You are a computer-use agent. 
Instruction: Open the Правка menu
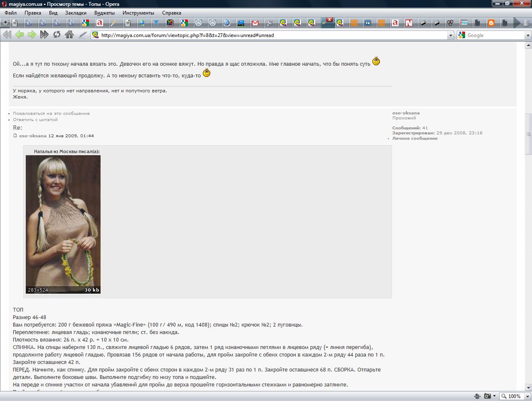pyautogui.click(x=33, y=12)
